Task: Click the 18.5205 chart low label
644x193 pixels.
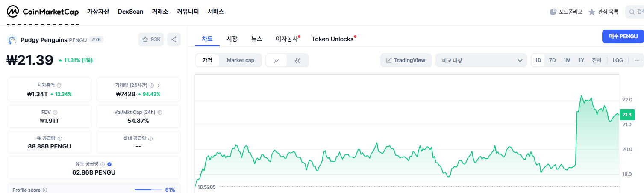Action: 206,187
